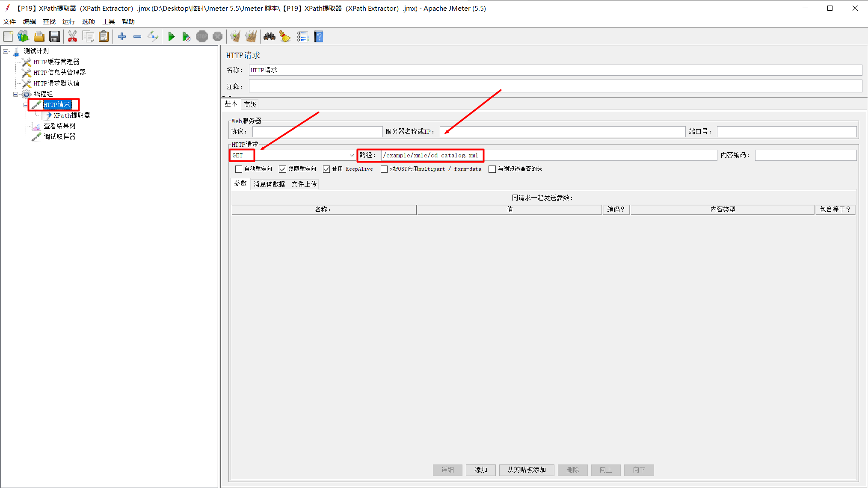This screenshot has height=488, width=868.
Task: Check 对POST使用multipart / form-data
Action: click(384, 169)
